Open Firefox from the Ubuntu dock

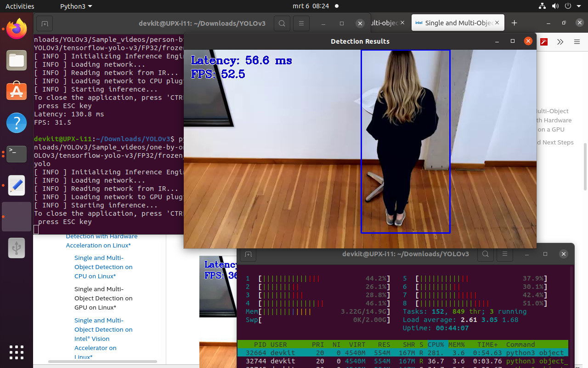[x=17, y=29]
